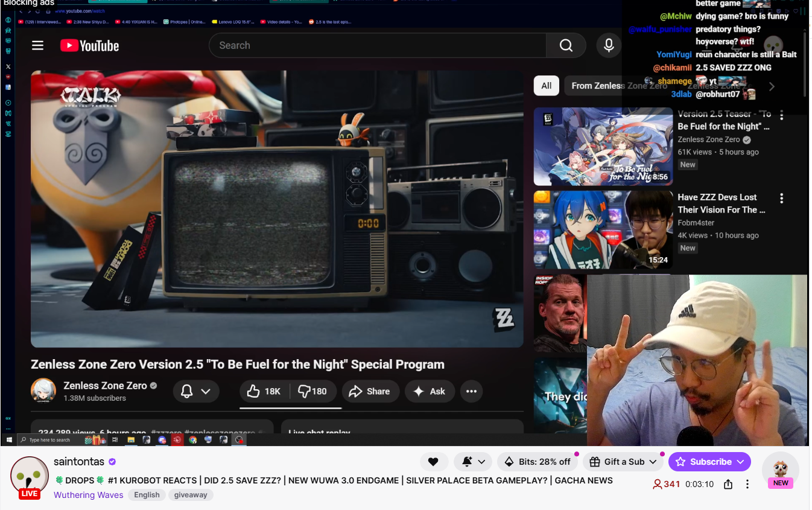Open the Twitch stream more options menu
The image size is (812, 510).
click(x=747, y=484)
